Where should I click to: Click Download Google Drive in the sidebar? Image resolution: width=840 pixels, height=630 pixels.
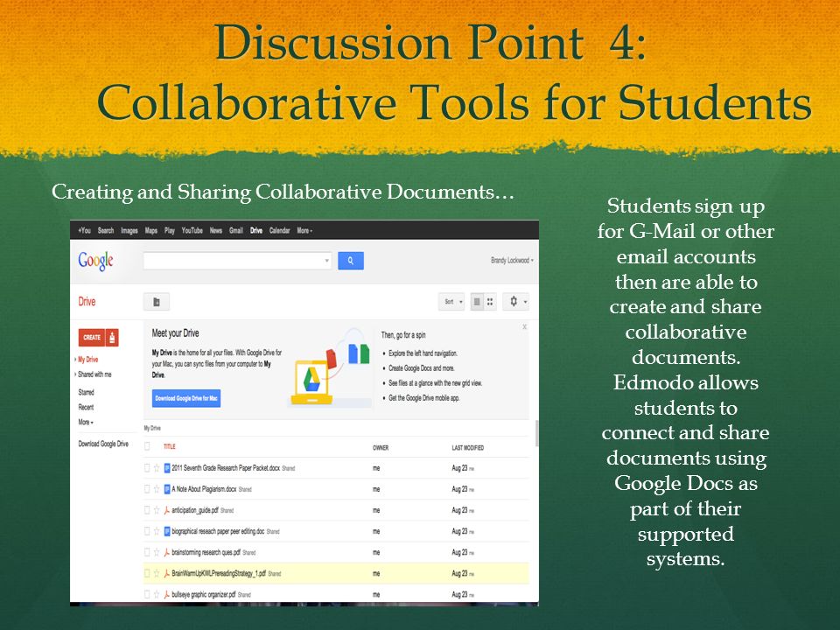(x=103, y=444)
